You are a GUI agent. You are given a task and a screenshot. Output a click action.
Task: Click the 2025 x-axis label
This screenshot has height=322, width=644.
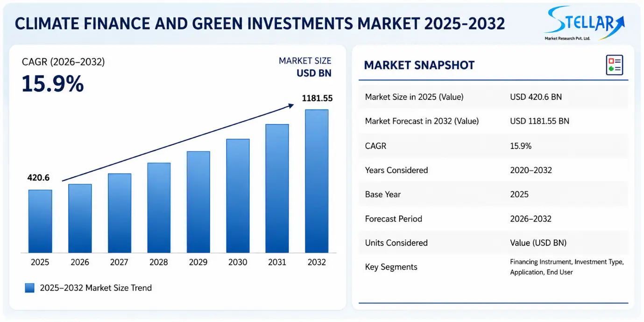(40, 263)
